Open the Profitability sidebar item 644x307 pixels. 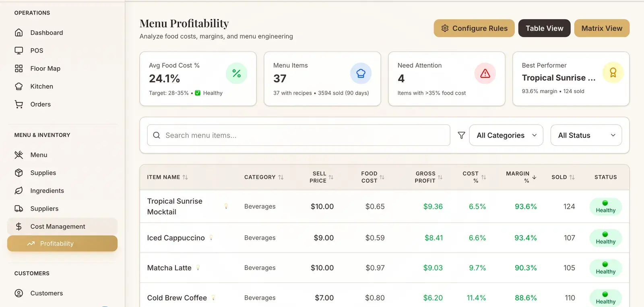pyautogui.click(x=62, y=244)
